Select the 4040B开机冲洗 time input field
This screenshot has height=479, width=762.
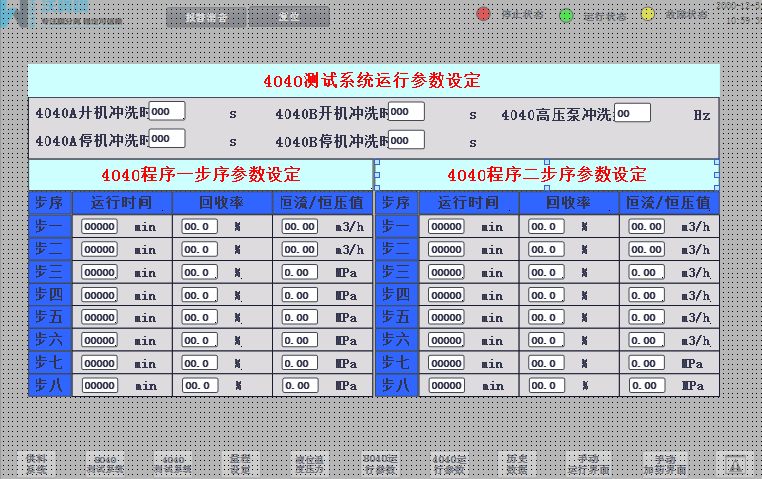406,111
